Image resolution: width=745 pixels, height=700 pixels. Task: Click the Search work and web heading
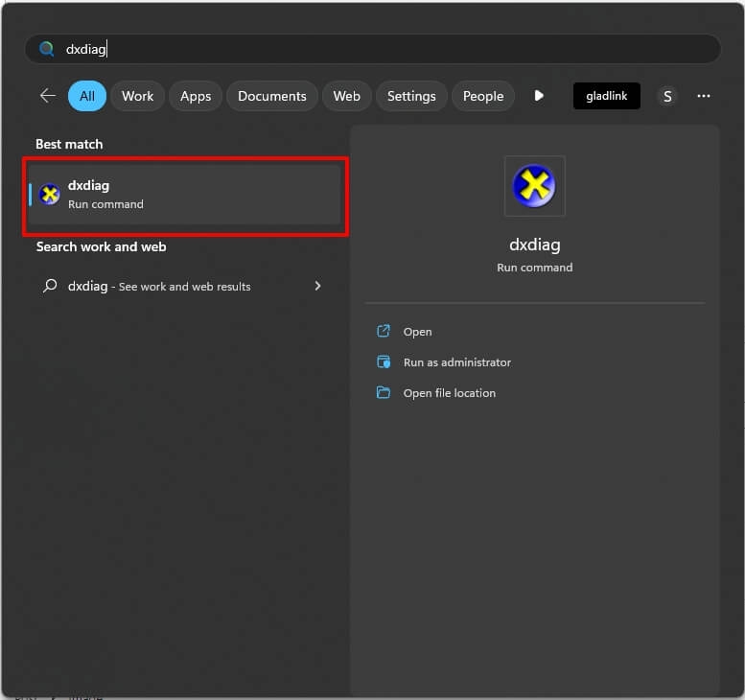(102, 246)
